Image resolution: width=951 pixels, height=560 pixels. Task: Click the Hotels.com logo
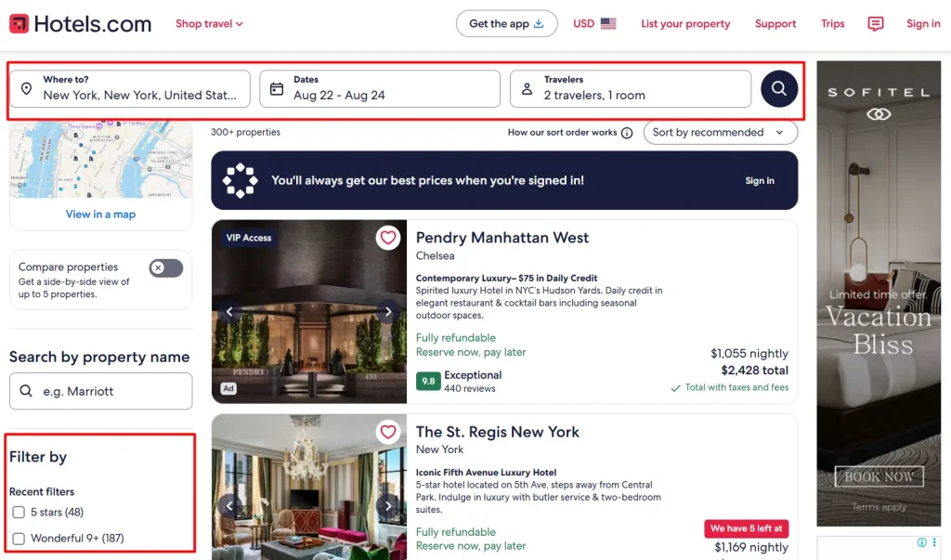tap(81, 23)
